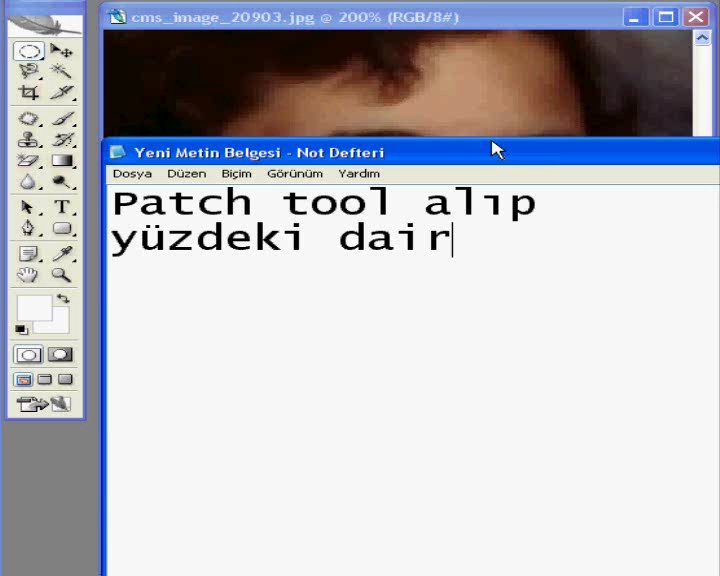Viewport: 720px width, 576px height.
Task: Select the Path Selection arrow tool
Action: pyautogui.click(x=29, y=207)
